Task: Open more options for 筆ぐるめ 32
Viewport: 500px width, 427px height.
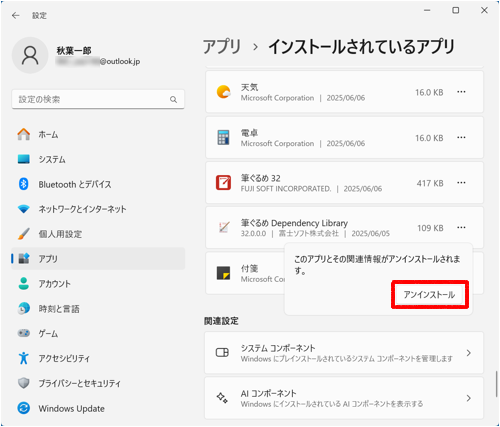Action: point(461,183)
